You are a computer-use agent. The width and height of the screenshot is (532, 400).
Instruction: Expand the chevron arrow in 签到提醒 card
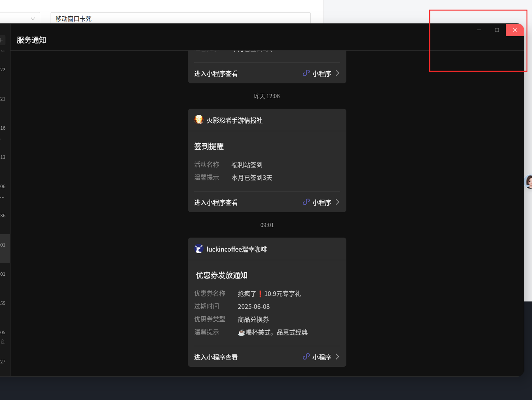click(x=337, y=202)
